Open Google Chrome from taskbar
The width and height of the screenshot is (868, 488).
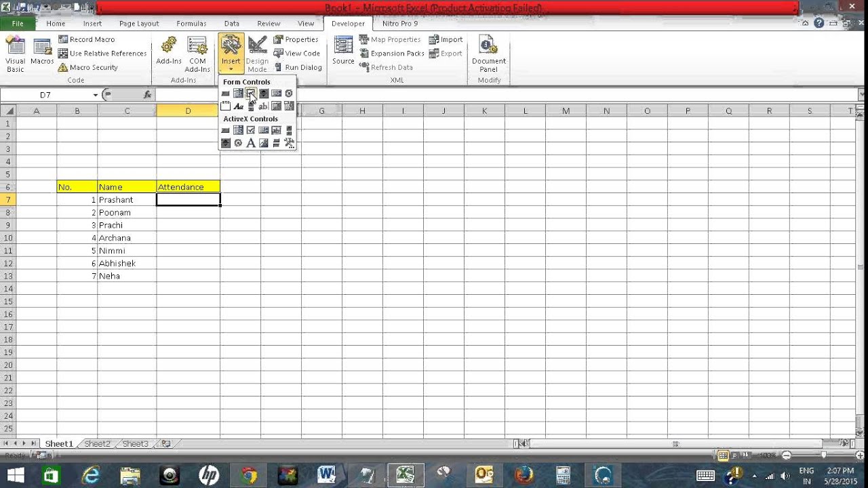coord(249,474)
